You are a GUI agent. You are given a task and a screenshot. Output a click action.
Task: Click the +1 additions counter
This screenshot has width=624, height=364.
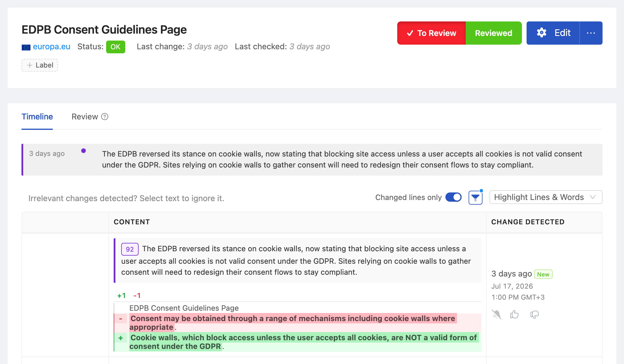(121, 296)
